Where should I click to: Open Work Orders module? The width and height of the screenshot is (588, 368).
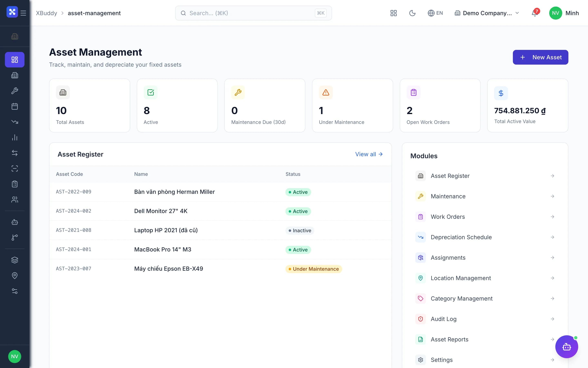[485, 217]
